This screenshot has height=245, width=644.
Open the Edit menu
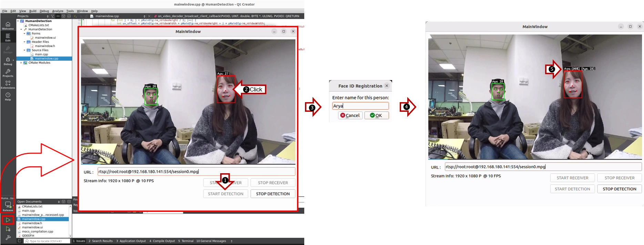pyautogui.click(x=13, y=11)
